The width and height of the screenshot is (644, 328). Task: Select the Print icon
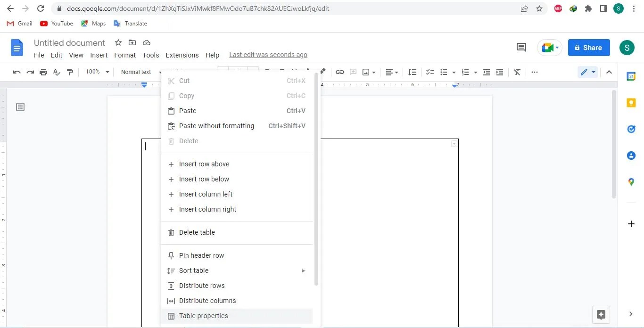tap(43, 72)
